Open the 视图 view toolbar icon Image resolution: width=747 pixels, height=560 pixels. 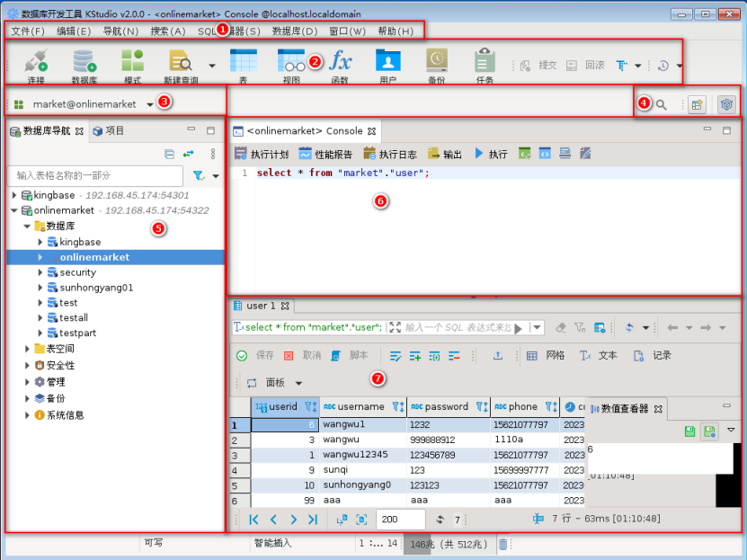tap(291, 66)
